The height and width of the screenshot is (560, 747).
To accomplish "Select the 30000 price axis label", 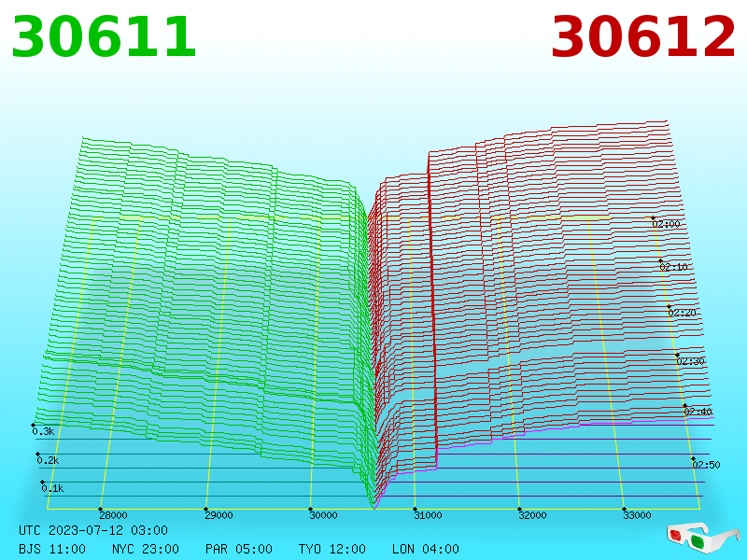I will tap(323, 515).
